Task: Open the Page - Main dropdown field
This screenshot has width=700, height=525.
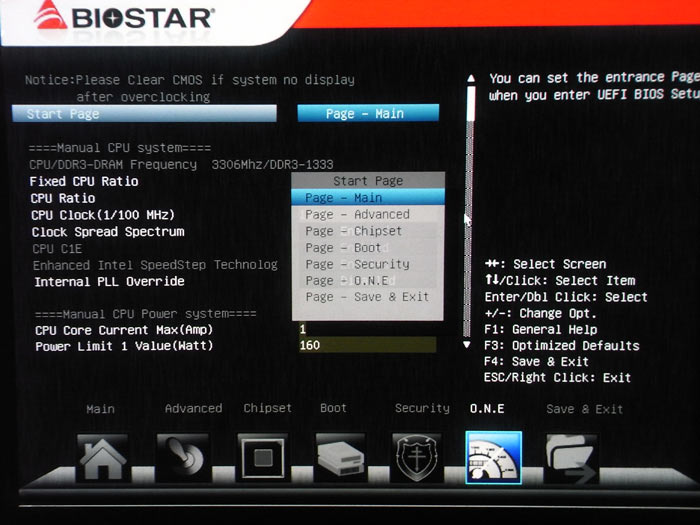Action: [367, 113]
